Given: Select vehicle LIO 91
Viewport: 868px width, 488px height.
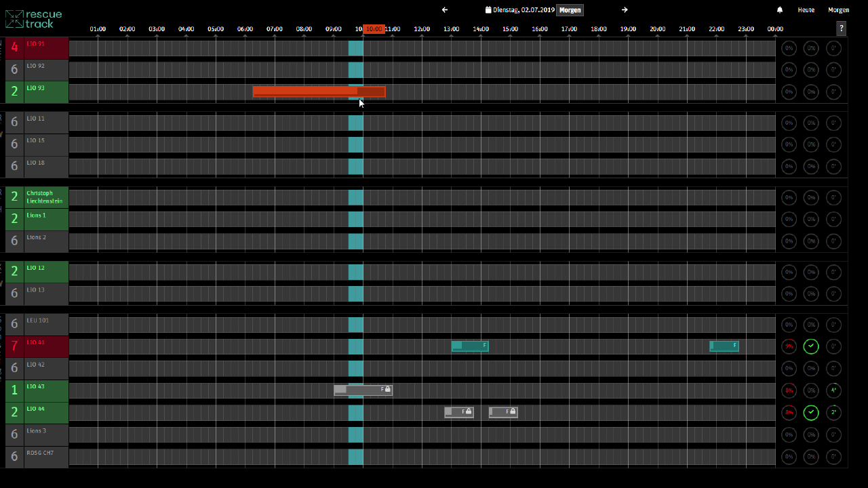Looking at the screenshot, I should [x=46, y=48].
